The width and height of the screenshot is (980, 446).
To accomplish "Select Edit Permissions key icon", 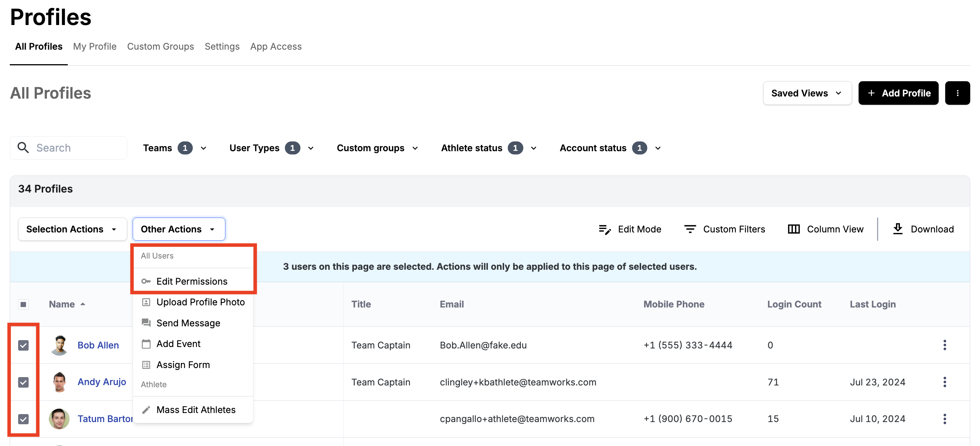I will [146, 281].
